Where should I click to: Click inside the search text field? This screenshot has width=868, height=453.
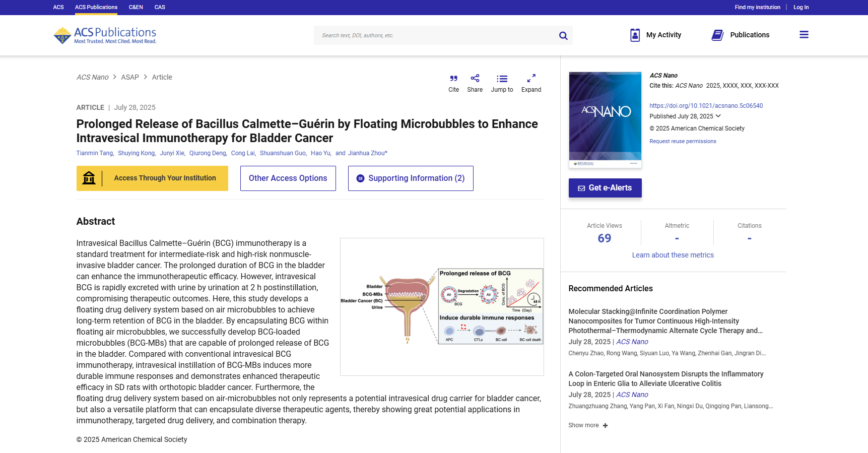click(436, 36)
